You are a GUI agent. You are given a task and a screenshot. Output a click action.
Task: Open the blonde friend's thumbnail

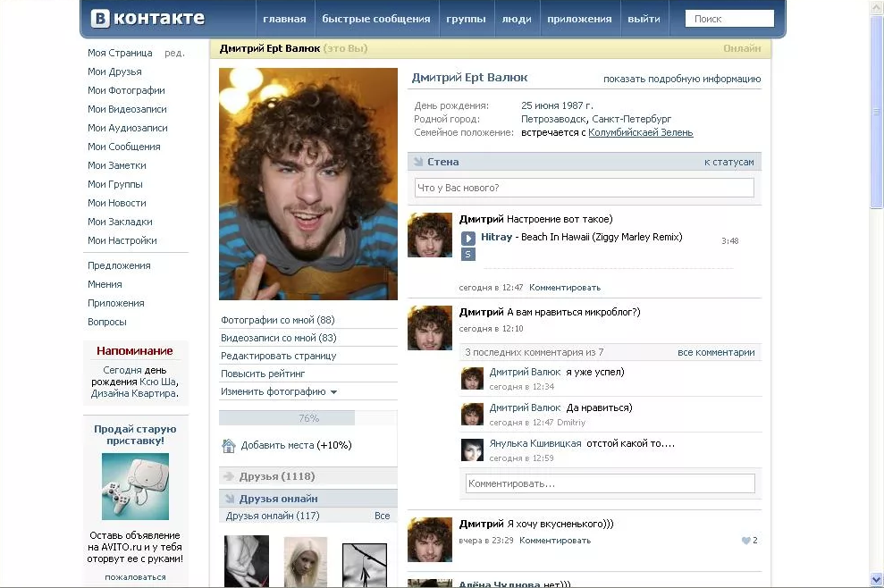[306, 561]
